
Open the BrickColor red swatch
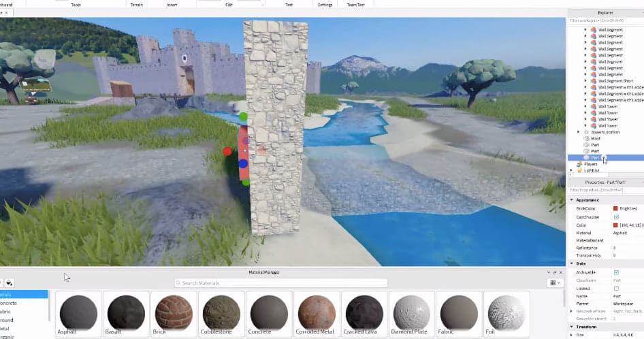[x=615, y=209]
